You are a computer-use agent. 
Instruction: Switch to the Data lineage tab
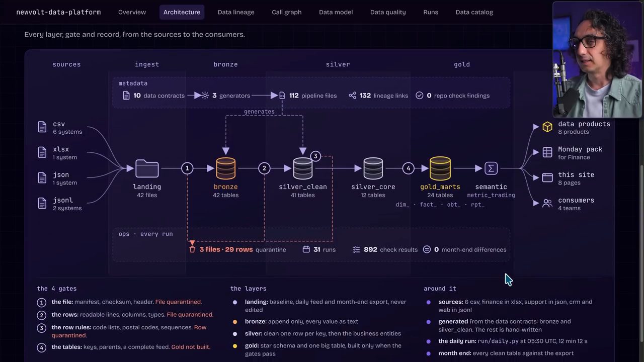pos(236,12)
